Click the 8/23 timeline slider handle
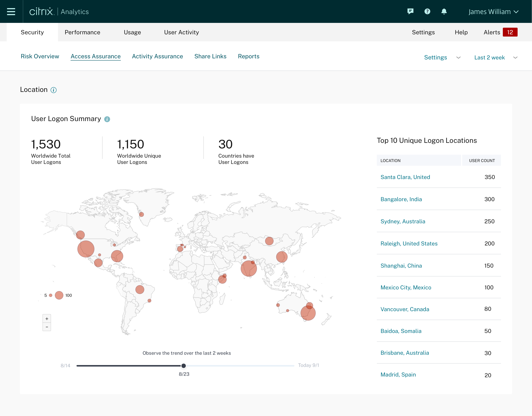 click(184, 366)
